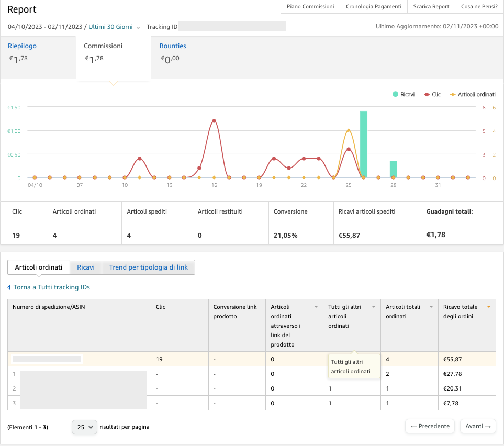Click Scarica Report button
The width and height of the screenshot is (504, 446).
431,6
